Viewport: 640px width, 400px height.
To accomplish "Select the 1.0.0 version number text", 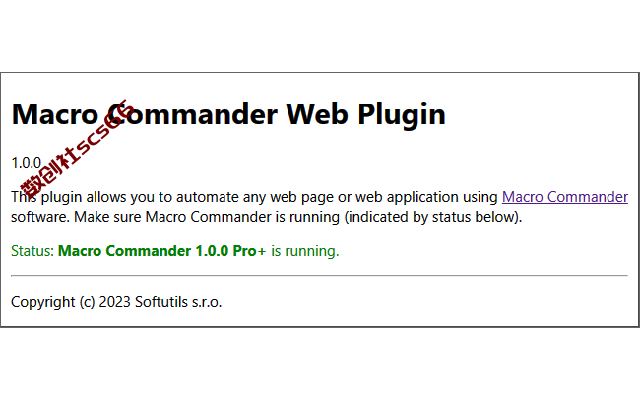I will coord(26,163).
